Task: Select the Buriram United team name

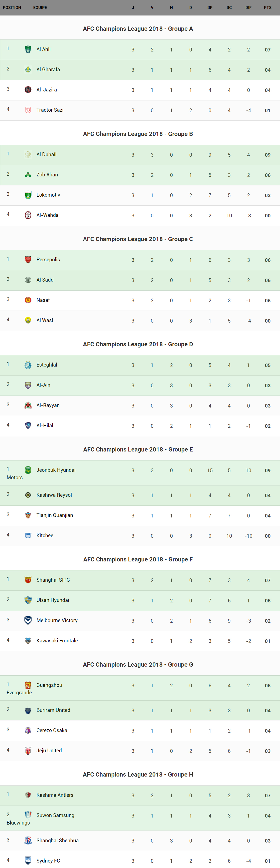Action: click(53, 710)
